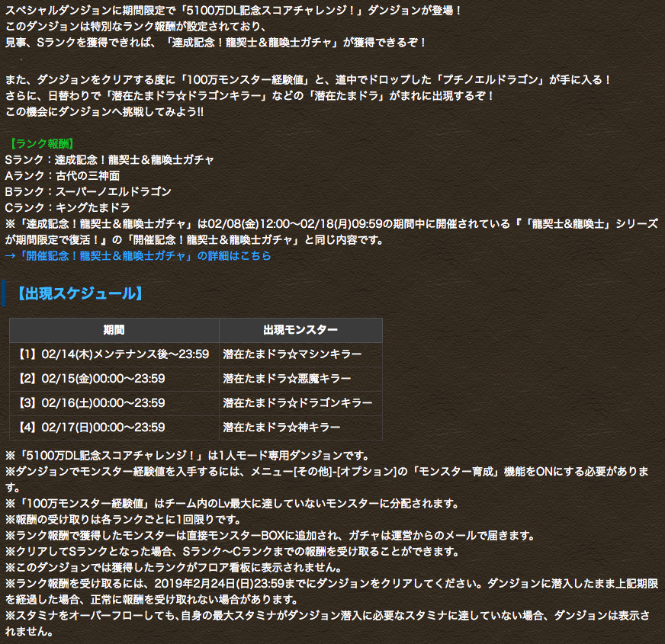Open the 「開催記念！龍契士＆龍喚士ガチャ」の詳細はこちら link
Screen dimensions: 665x644
click(138, 255)
